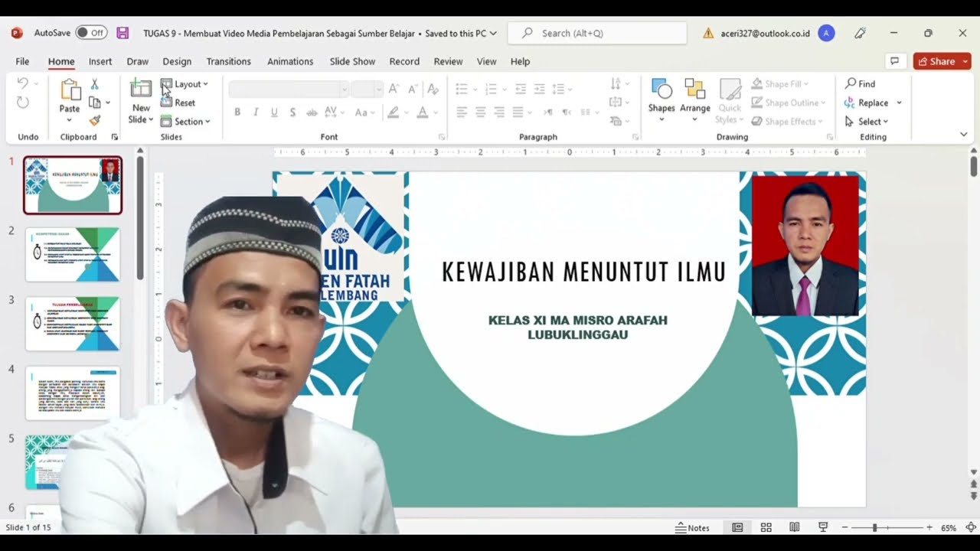Open Shape Effects menu button
Viewport: 980px width, 551px height.
point(788,121)
